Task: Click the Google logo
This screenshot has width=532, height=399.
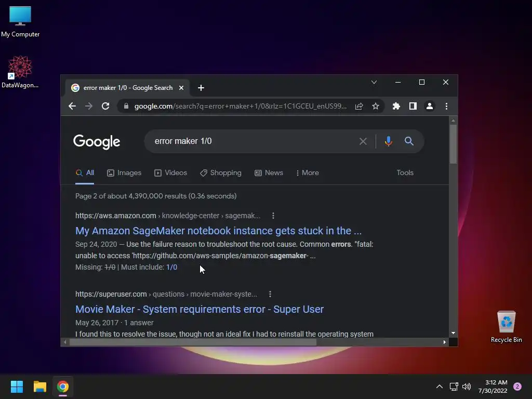Action: [97, 141]
